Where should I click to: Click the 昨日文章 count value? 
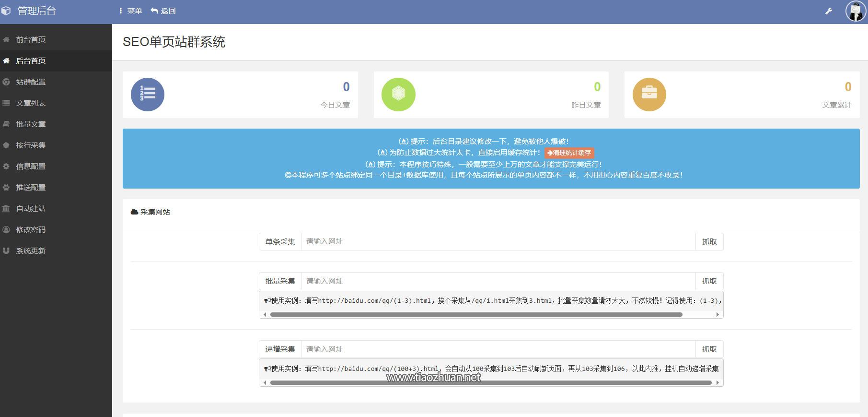[x=597, y=87]
